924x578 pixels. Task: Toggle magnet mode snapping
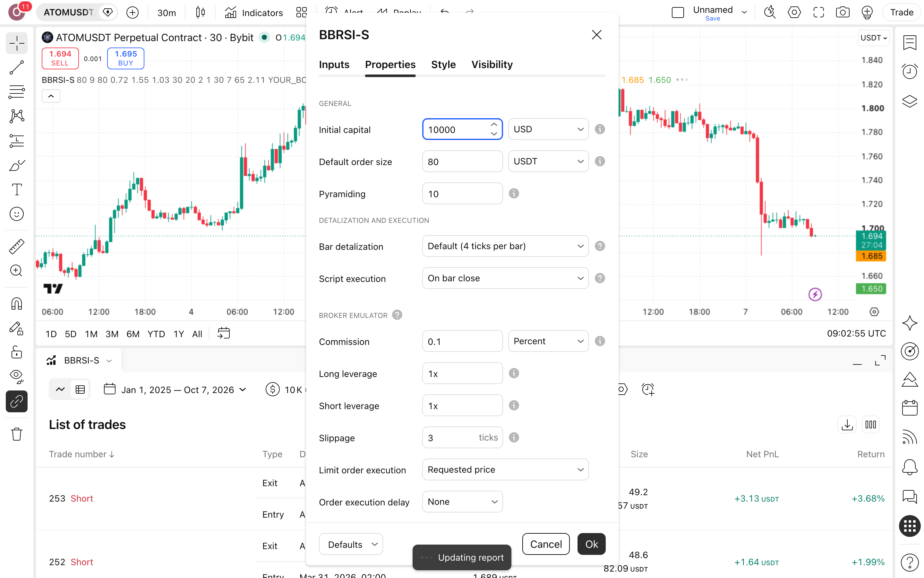[x=16, y=304]
